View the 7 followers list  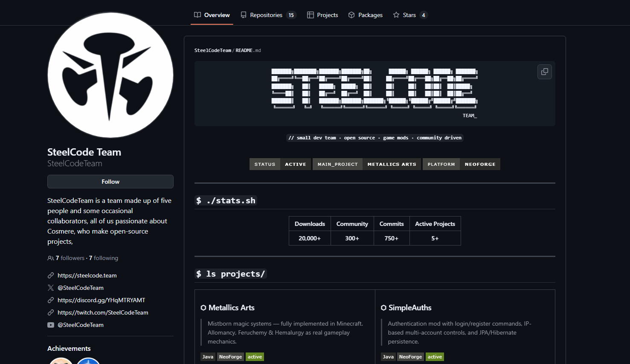(70, 258)
